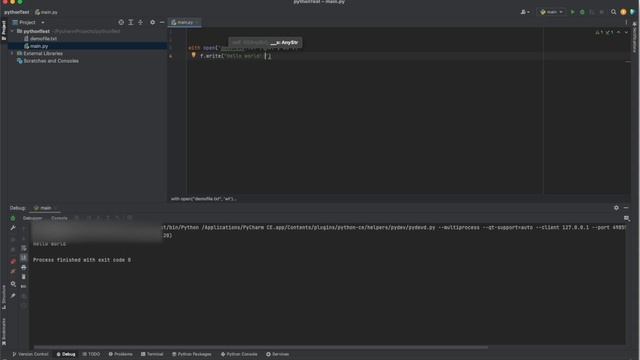Viewport: 640px width, 360px height.
Task: Switch to Console tab in Debug
Action: [59, 218]
